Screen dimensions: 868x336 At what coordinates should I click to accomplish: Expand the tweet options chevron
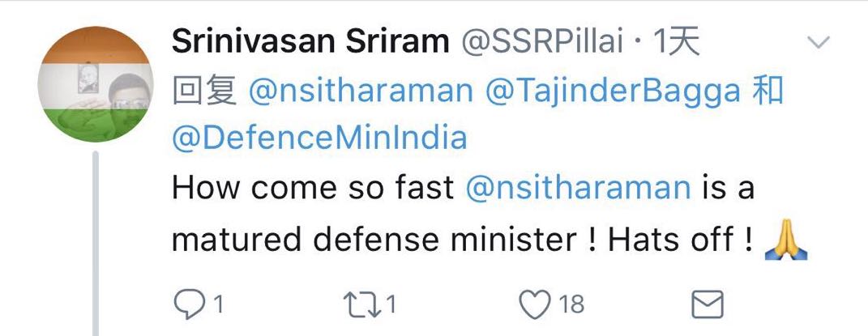[819, 42]
